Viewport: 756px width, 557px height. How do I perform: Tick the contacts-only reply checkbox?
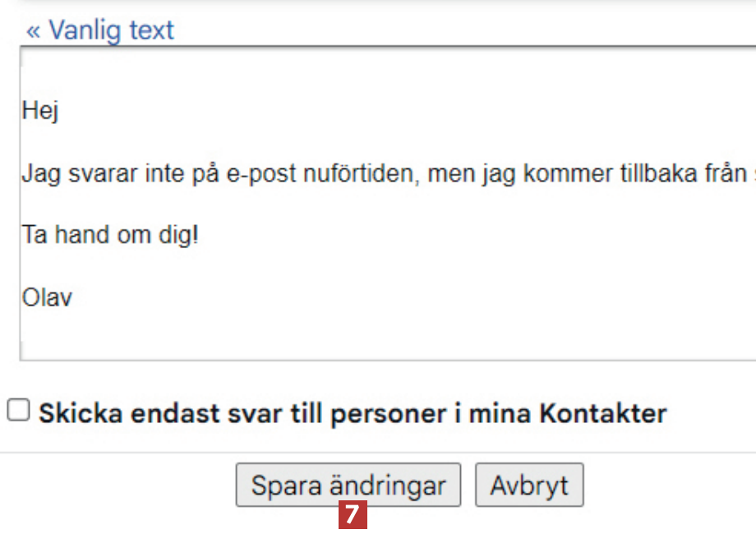(x=18, y=410)
